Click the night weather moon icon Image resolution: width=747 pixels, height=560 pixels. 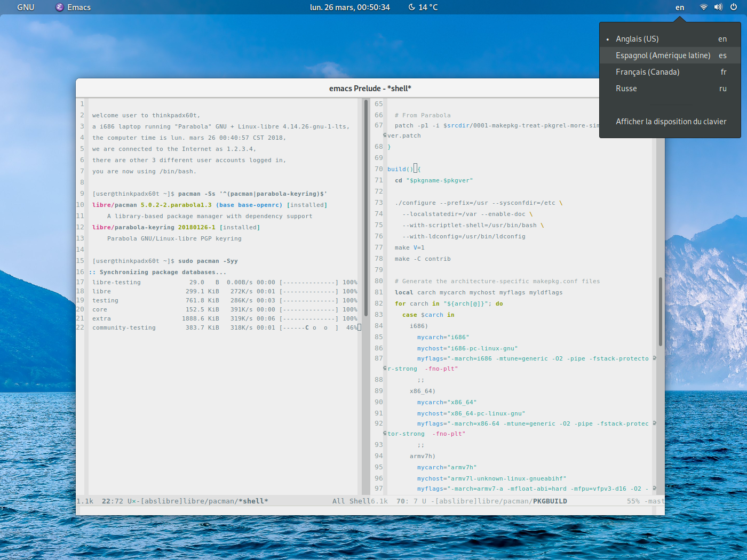412,7
